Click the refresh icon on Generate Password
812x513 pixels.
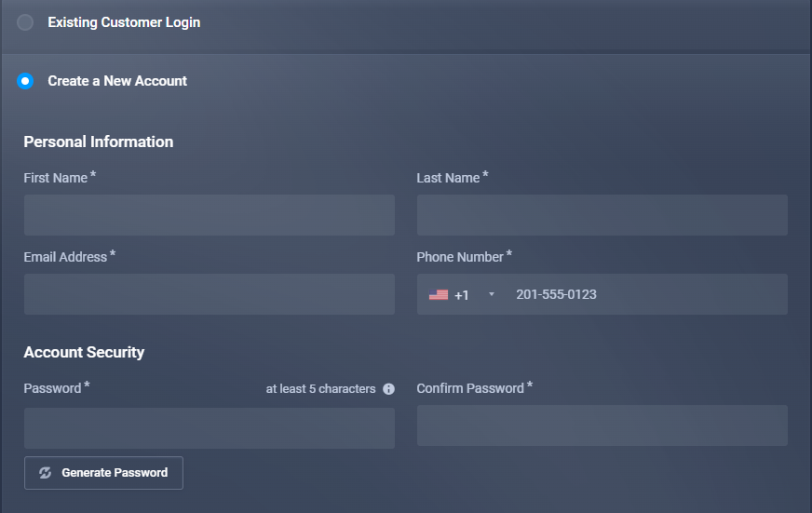tap(45, 473)
